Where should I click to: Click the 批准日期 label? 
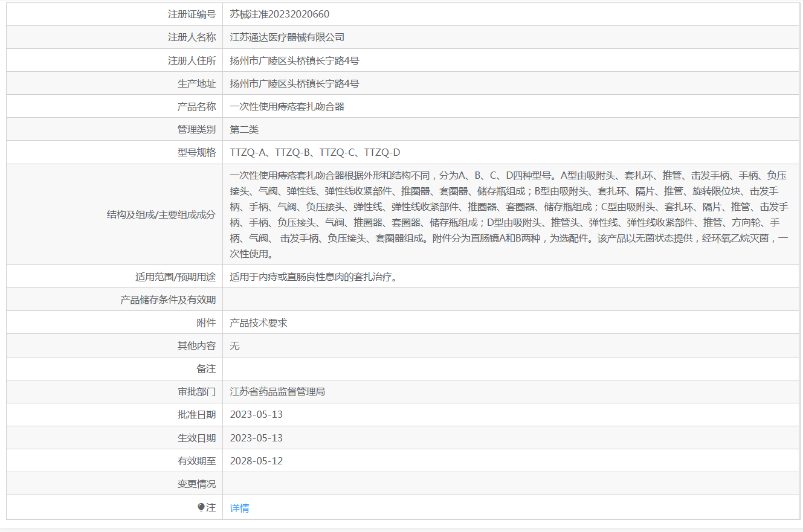pos(196,414)
